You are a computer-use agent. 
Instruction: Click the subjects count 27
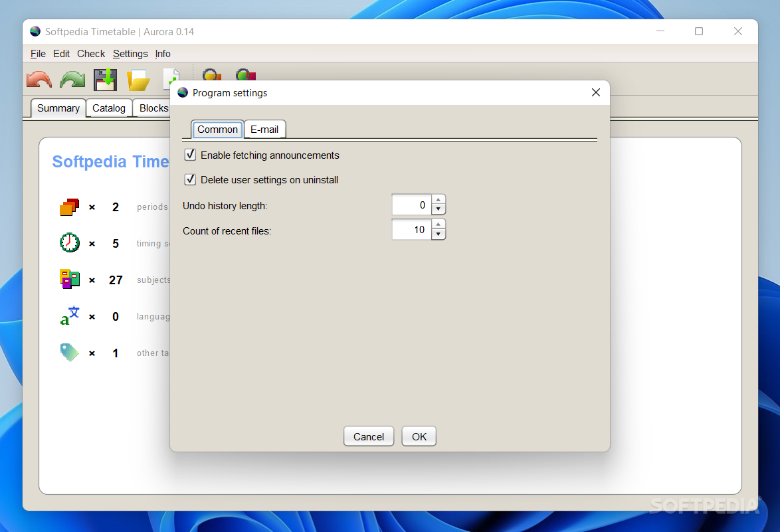116,280
